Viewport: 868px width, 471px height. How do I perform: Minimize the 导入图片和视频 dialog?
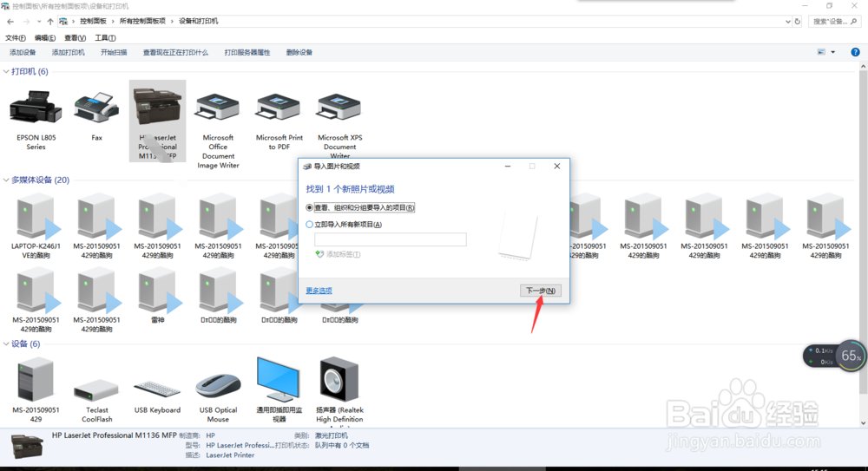(508, 166)
